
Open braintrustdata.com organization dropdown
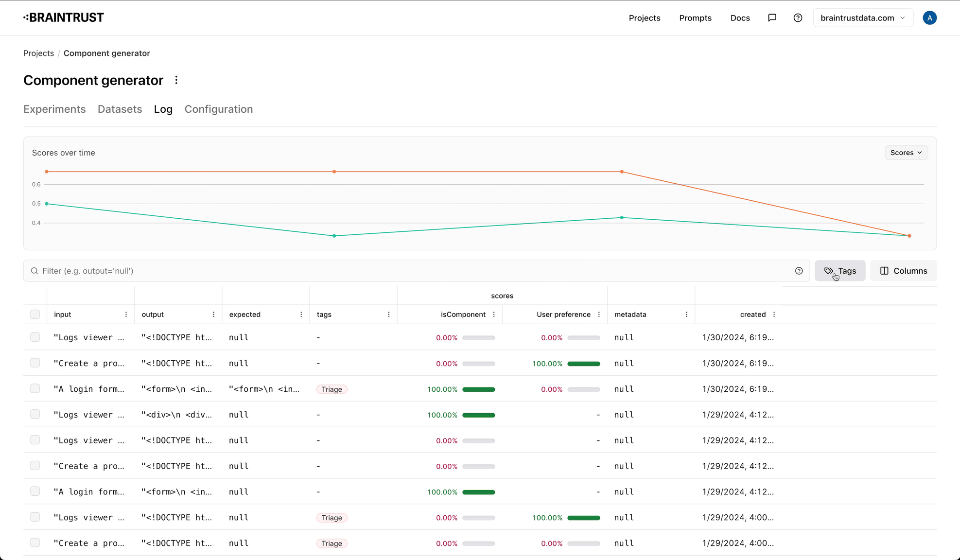pos(862,18)
